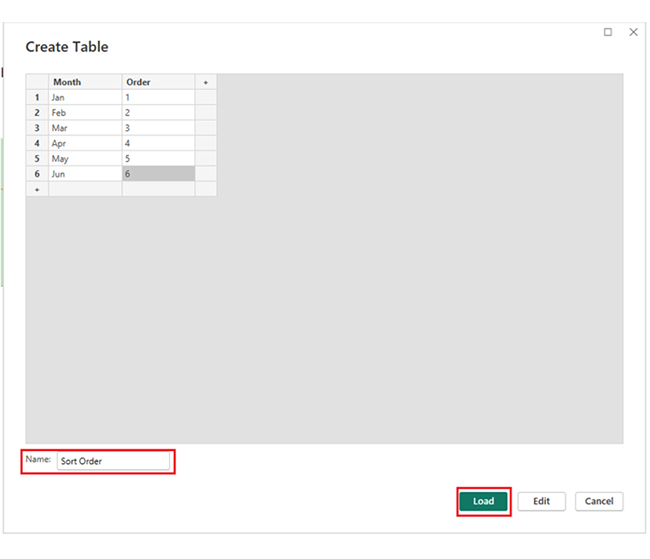Maximize the Create Table dialog
The image size is (650, 559).
[x=608, y=32]
